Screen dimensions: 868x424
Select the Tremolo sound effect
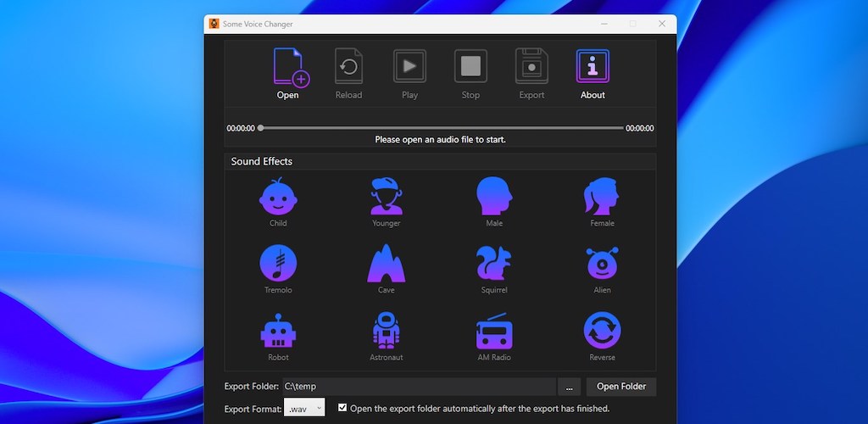pos(278,264)
